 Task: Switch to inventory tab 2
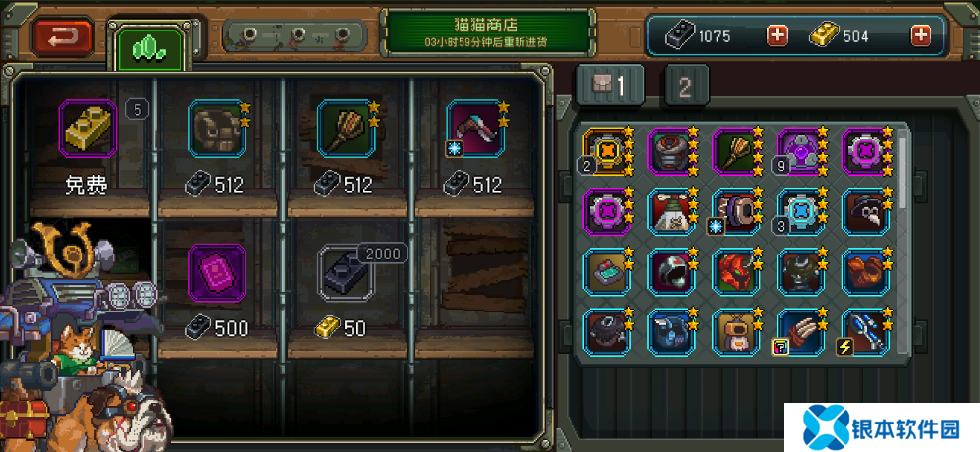[686, 85]
